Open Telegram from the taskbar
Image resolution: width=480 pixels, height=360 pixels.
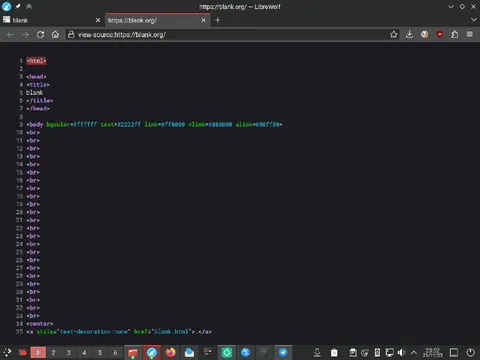pyautogui.click(x=283, y=353)
